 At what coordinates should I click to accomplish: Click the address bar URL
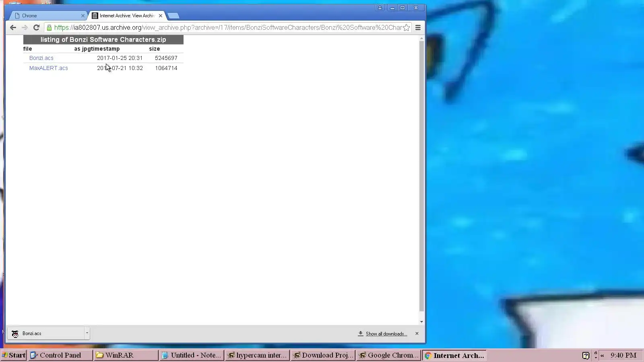coord(228,27)
